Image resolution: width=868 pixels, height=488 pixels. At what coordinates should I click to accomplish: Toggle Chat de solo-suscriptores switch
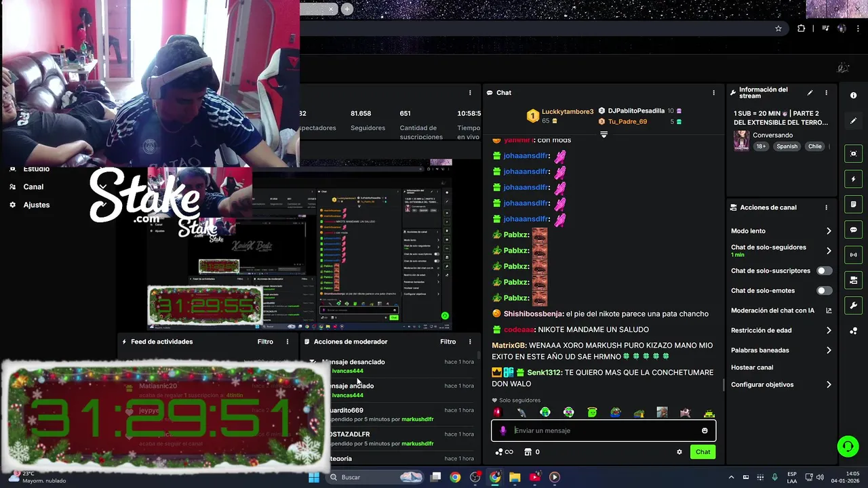tap(824, 270)
